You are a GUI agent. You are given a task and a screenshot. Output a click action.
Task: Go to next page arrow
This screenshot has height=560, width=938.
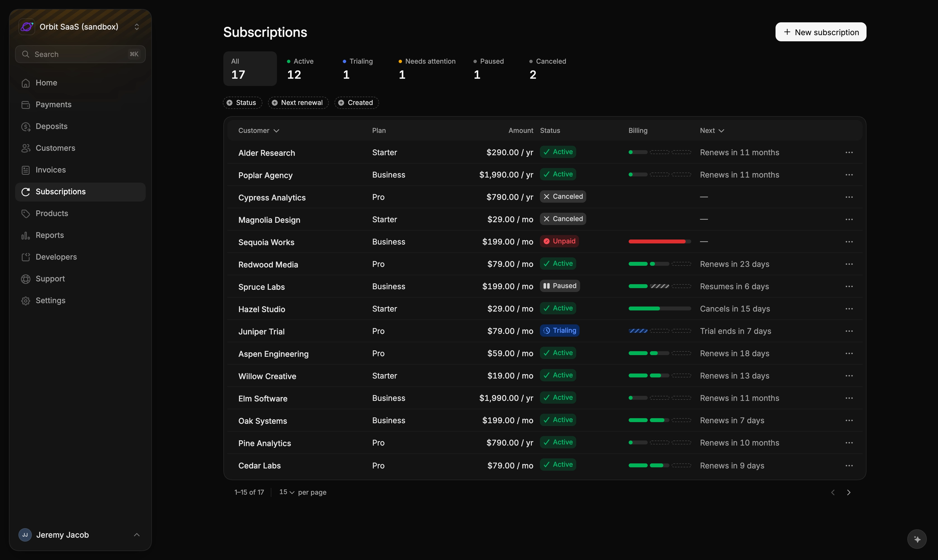click(849, 492)
